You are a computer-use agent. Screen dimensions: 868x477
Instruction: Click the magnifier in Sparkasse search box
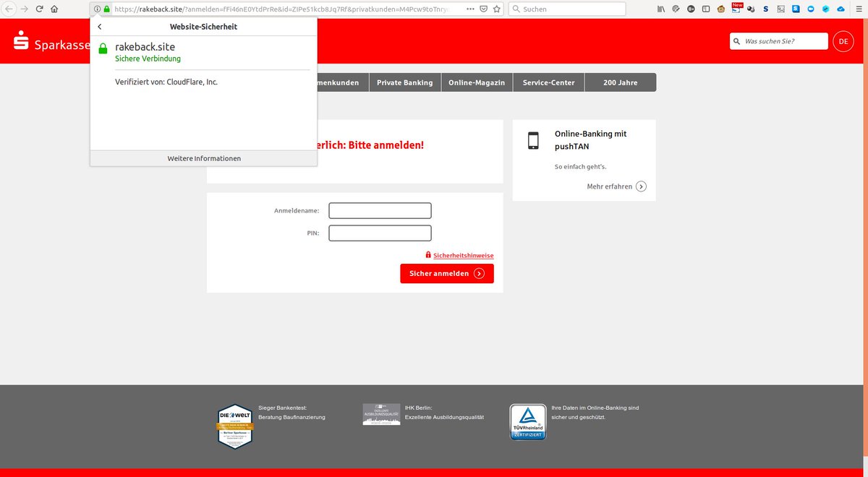coord(737,41)
